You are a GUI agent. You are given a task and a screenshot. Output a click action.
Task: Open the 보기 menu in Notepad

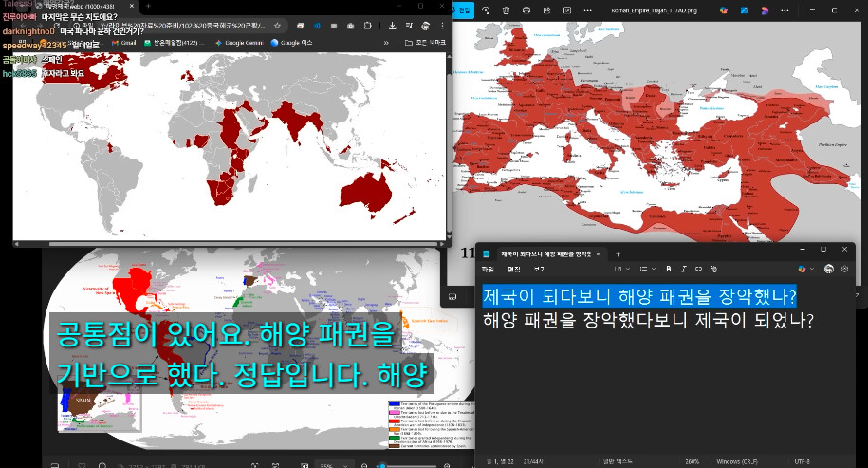[x=540, y=270]
